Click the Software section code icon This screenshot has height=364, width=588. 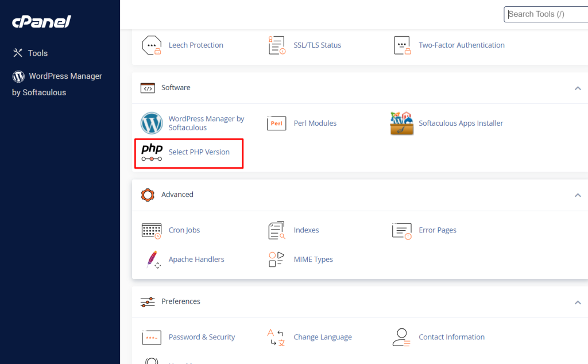tap(148, 88)
